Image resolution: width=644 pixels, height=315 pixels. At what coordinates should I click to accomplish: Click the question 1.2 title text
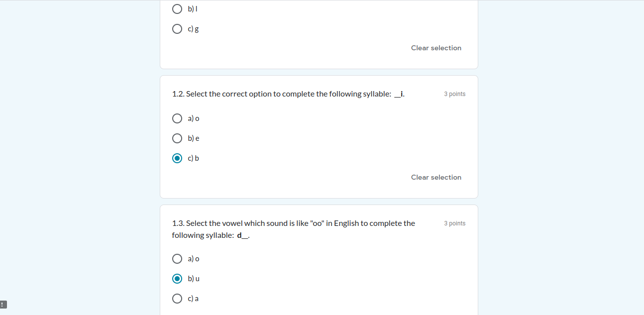point(281,94)
